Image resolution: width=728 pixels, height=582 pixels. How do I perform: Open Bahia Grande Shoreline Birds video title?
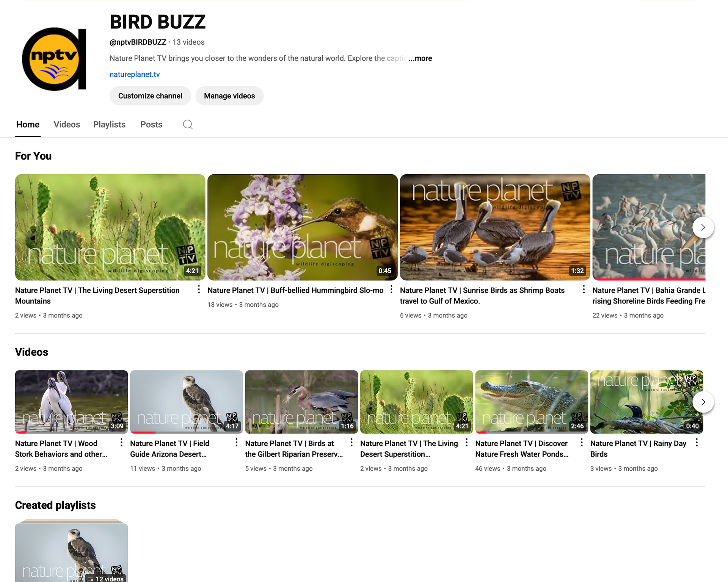tap(649, 296)
